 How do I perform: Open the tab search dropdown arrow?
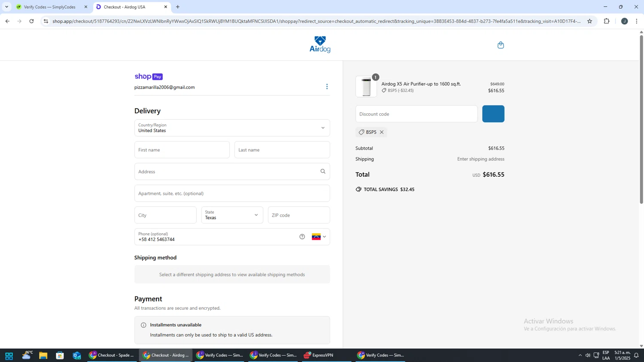(x=6, y=7)
